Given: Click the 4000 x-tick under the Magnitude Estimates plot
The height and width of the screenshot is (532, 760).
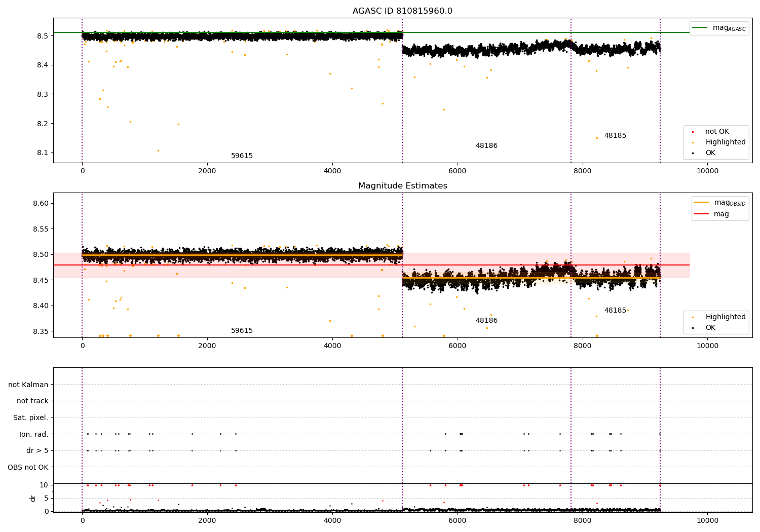Looking at the screenshot, I should 332,346.
